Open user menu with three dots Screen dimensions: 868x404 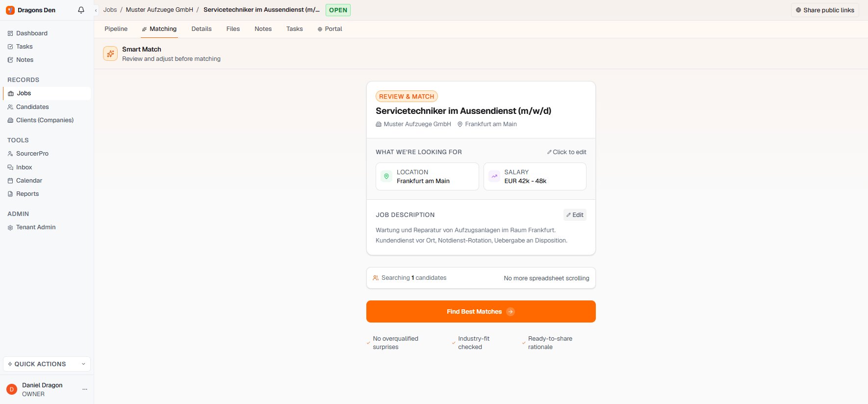[85, 389]
